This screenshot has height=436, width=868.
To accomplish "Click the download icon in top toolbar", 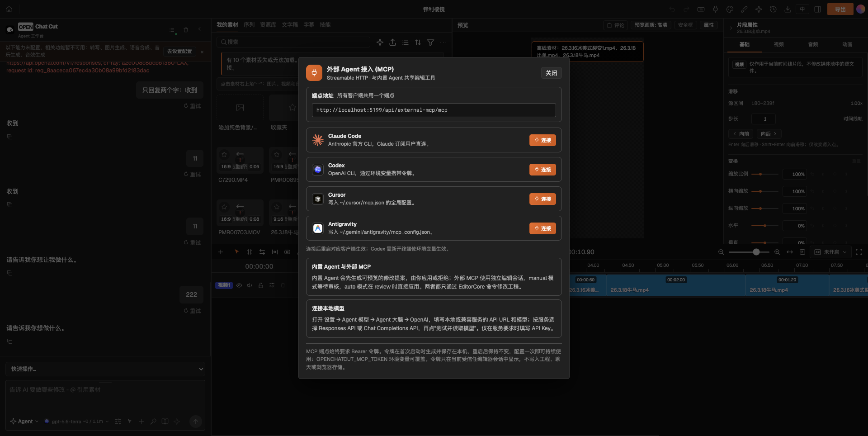I will [x=788, y=9].
